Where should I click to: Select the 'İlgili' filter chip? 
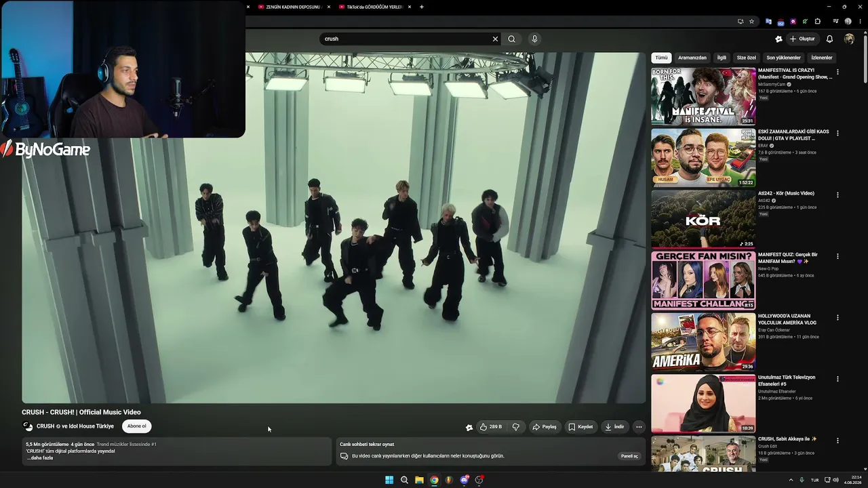click(722, 58)
